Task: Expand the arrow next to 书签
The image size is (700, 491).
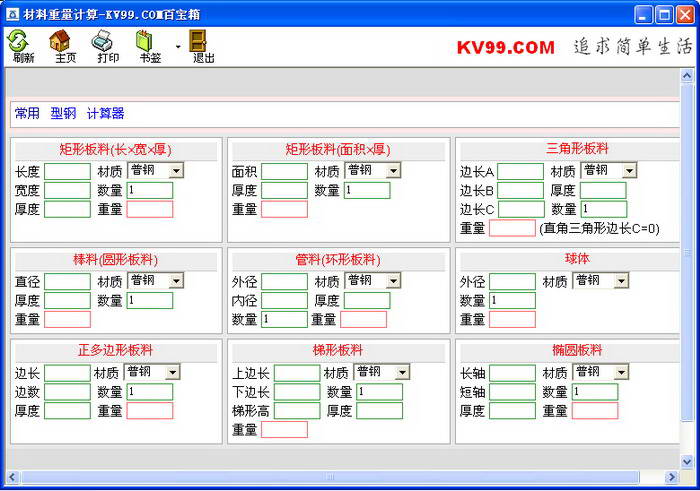Action: click(x=178, y=46)
